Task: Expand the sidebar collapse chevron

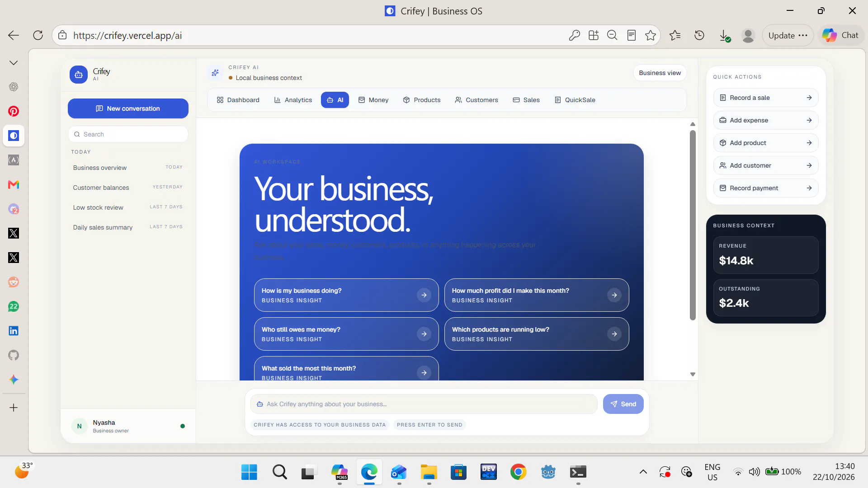Action: (14, 63)
